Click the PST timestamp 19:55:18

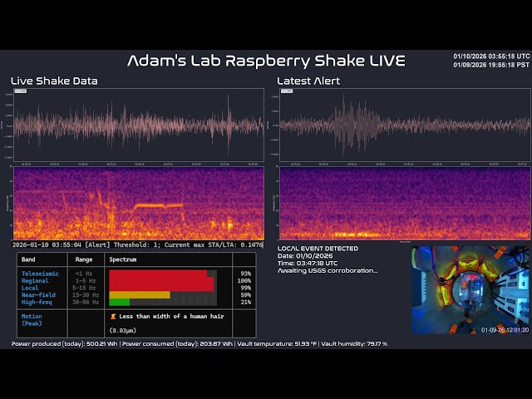click(491, 65)
